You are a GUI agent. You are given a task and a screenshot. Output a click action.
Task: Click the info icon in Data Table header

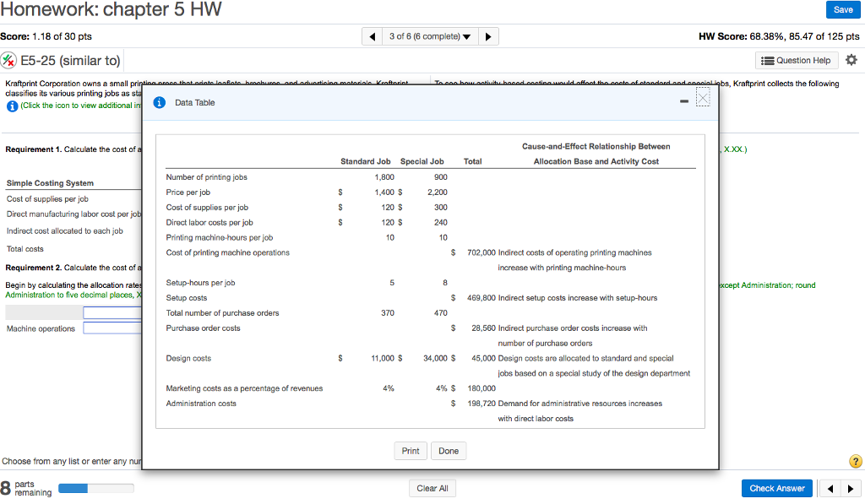pyautogui.click(x=159, y=102)
